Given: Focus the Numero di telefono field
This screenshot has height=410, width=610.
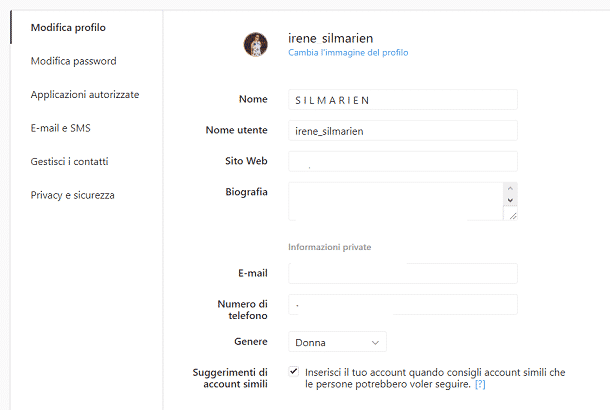Looking at the screenshot, I should click(x=402, y=304).
